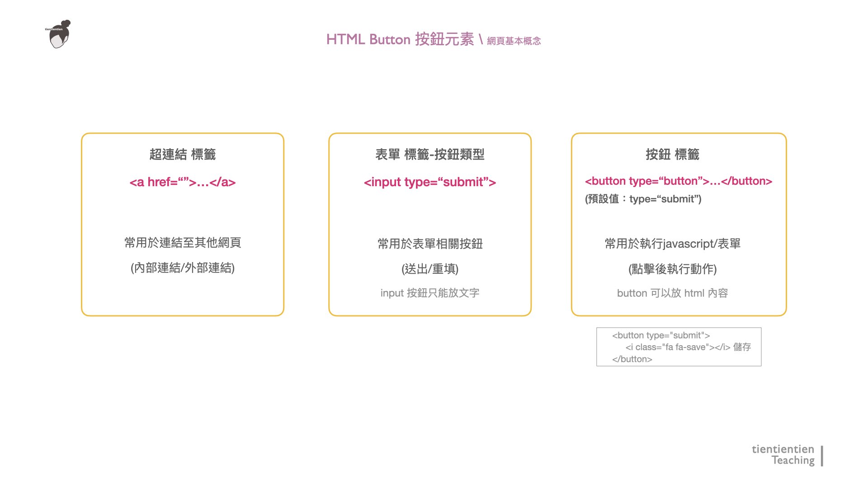Click 常用於連結至其他網頁 description text

click(182, 243)
